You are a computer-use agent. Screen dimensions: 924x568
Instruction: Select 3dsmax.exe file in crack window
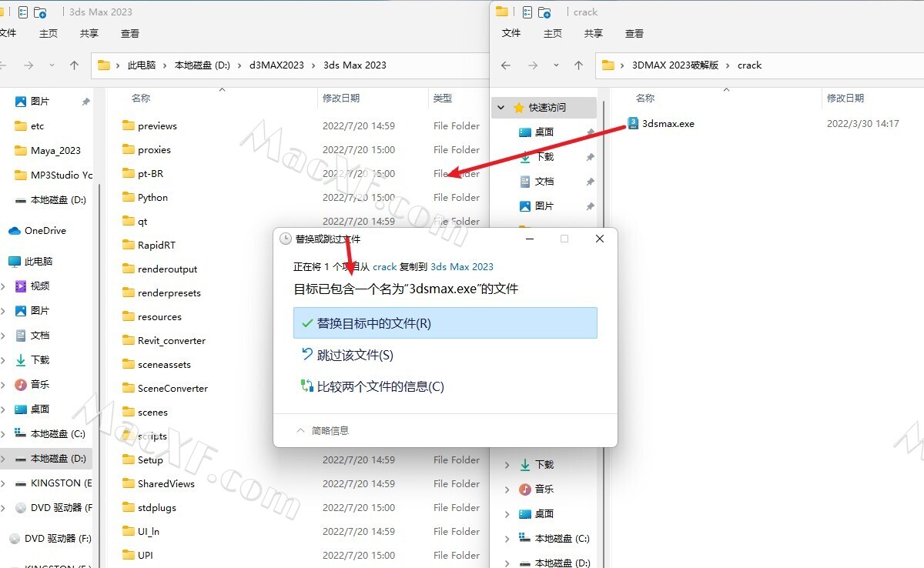pos(661,123)
